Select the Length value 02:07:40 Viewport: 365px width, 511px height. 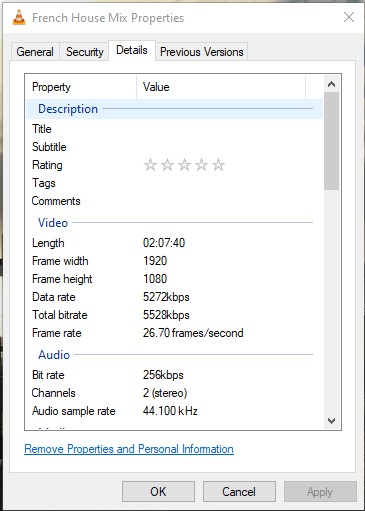coord(164,243)
